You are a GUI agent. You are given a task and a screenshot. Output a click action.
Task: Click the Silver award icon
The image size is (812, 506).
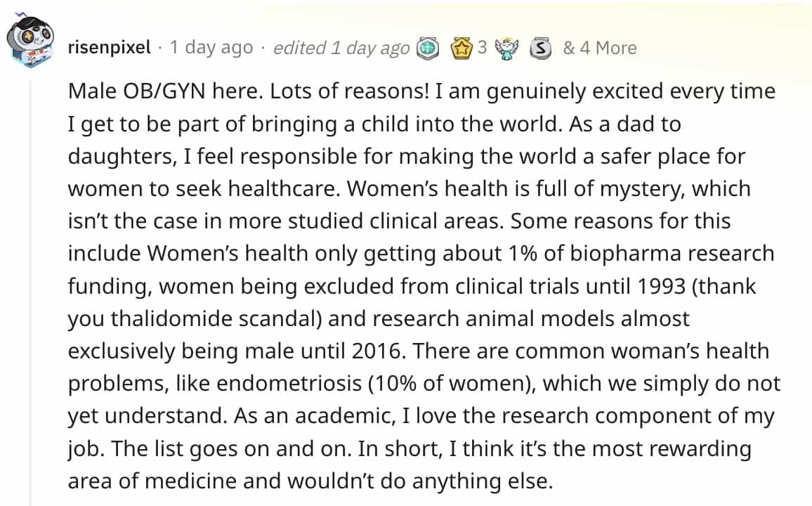[539, 48]
